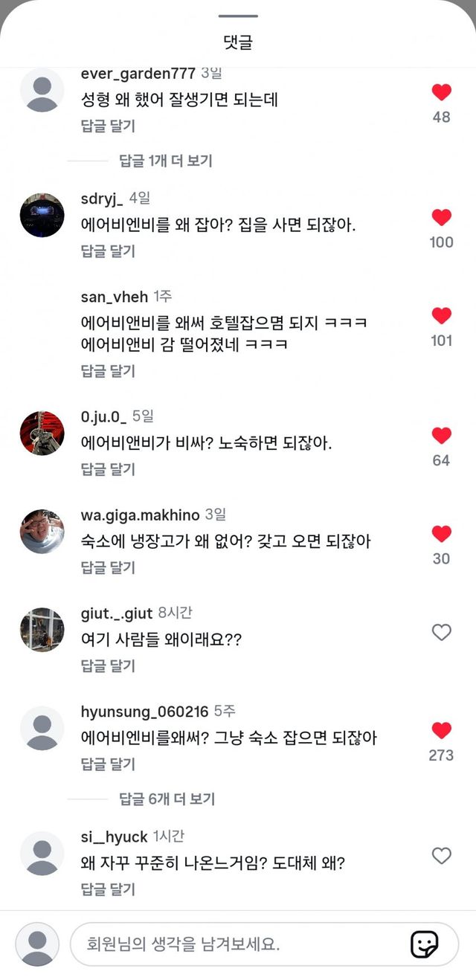Tap sdryj_ profile picture
Viewport: 476px width, 980px height.
pos(42,215)
